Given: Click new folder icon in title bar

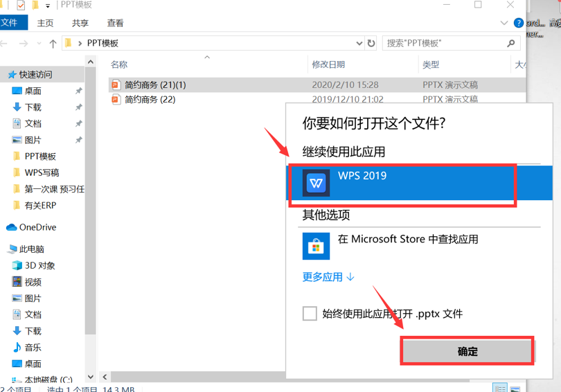Looking at the screenshot, I should click(35, 5).
